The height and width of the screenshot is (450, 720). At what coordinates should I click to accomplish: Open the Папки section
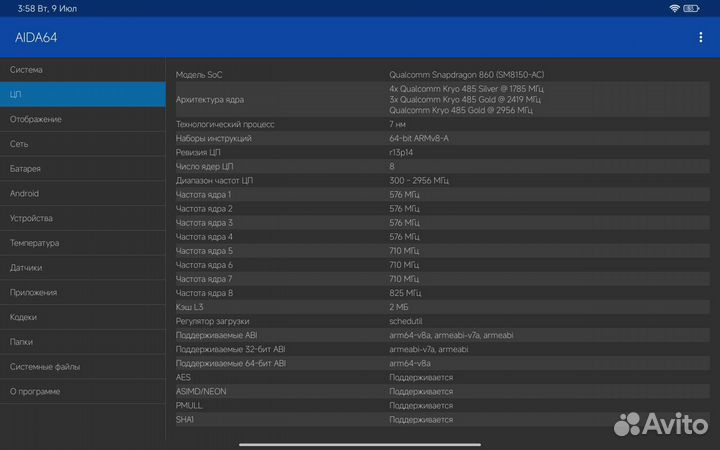[x=82, y=342]
